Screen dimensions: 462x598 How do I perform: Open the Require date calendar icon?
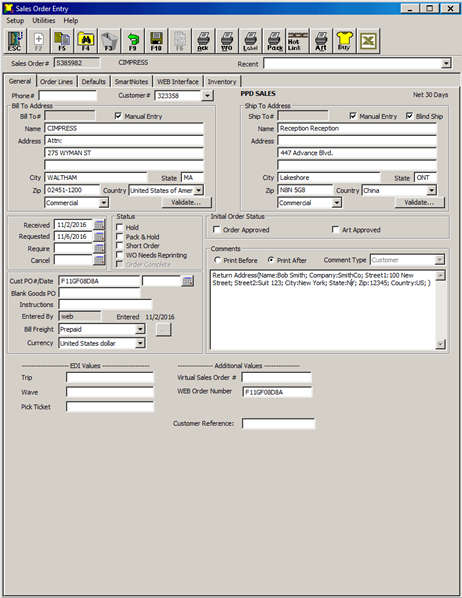(x=99, y=248)
